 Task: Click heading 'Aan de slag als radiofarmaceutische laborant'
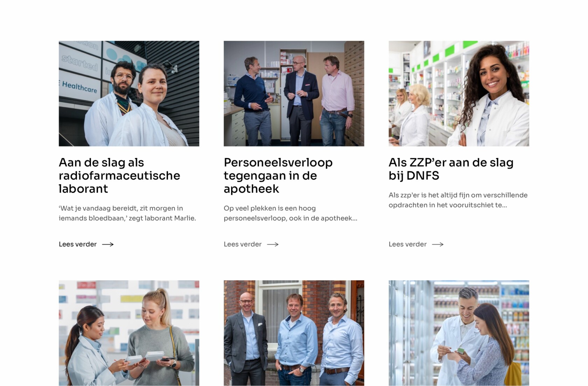coord(119,175)
